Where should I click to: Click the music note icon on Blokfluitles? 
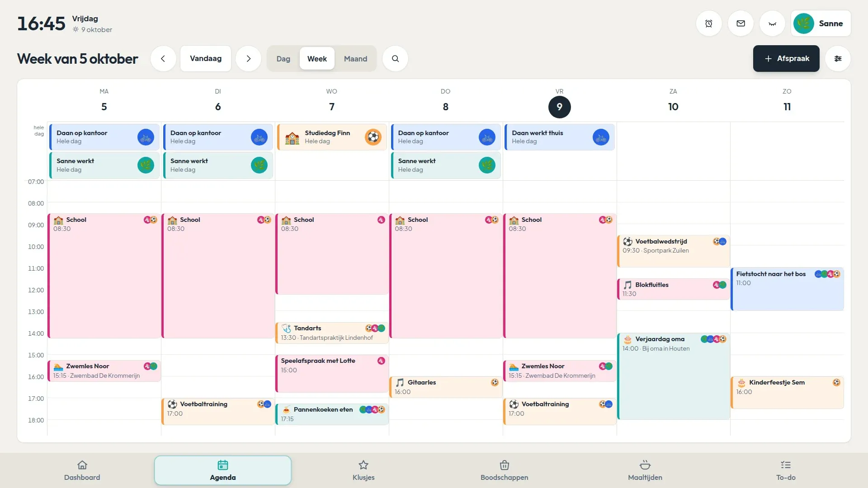click(x=627, y=285)
